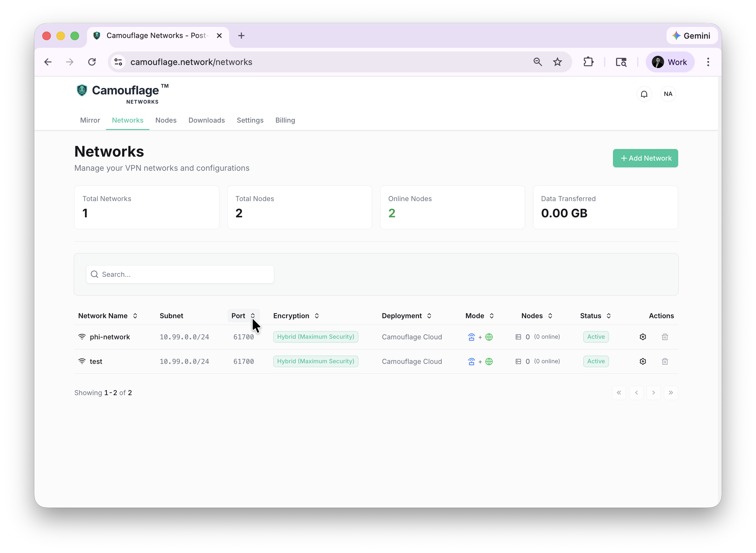This screenshot has width=756, height=553.
Task: Open the Settings tab
Action: click(x=250, y=120)
